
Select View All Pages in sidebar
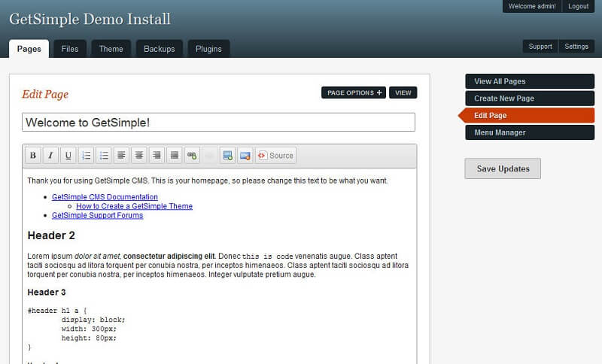tap(530, 81)
